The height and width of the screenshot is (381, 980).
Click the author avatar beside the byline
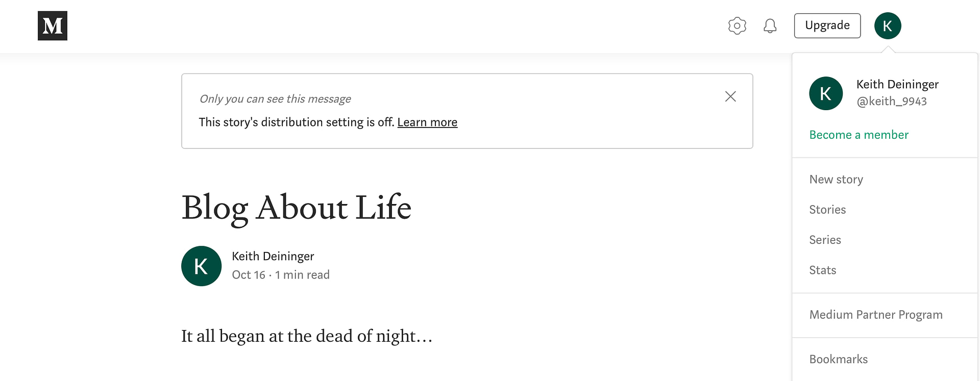pyautogui.click(x=201, y=266)
